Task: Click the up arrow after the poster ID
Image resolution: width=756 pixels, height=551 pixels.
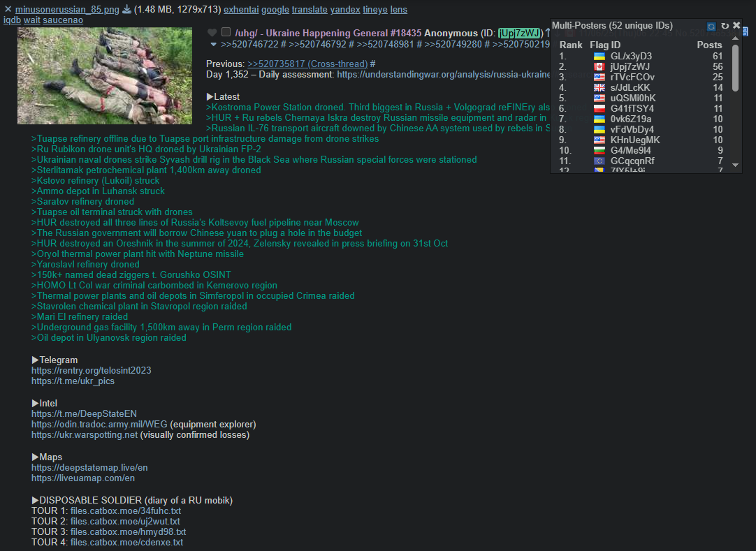Action: (x=548, y=33)
